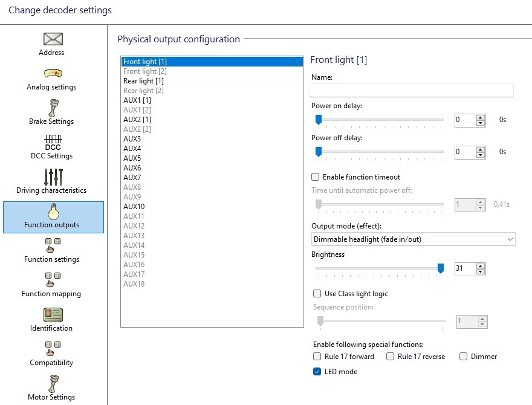
Task: Decrease Brightness value with down arrow
Action: tap(481, 271)
